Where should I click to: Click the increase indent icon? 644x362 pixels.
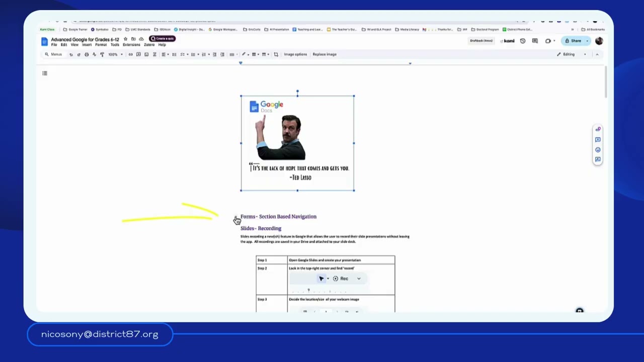tap(222, 54)
